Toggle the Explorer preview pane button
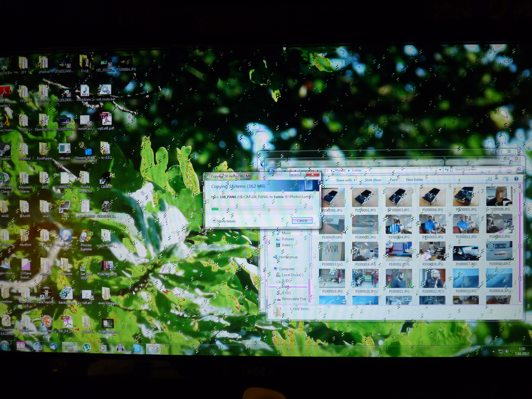Screen dimensions: 532x399 tap(506, 179)
